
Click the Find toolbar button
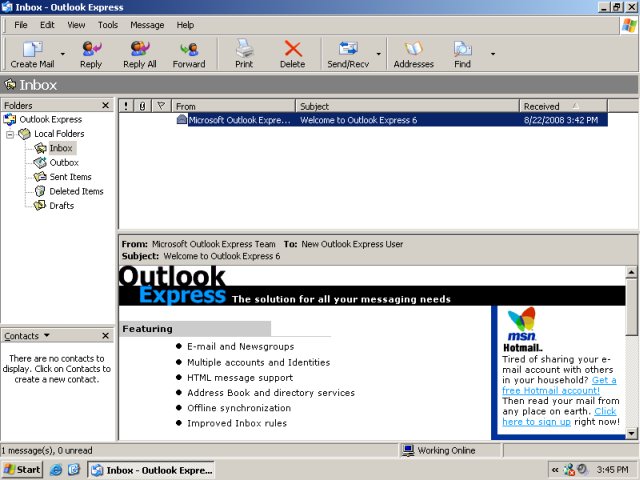click(462, 54)
